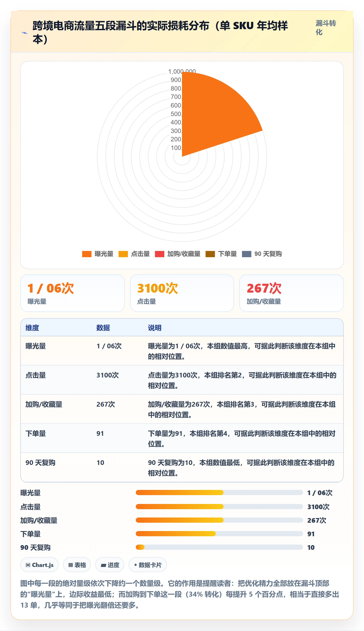Toggle the 加购/收藏量 legend swatch
The height and width of the screenshot is (631, 364).
click(x=159, y=254)
